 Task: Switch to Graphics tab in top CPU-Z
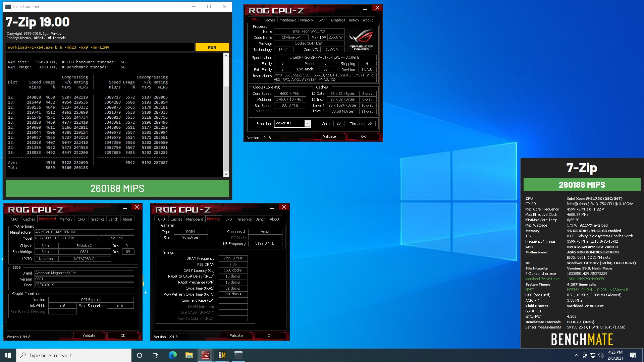click(338, 20)
